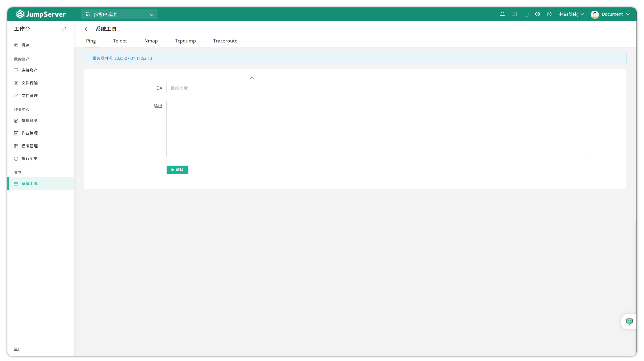This screenshot has height=361, width=644.
Task: Open the system settings gear icon
Action: pos(538,14)
